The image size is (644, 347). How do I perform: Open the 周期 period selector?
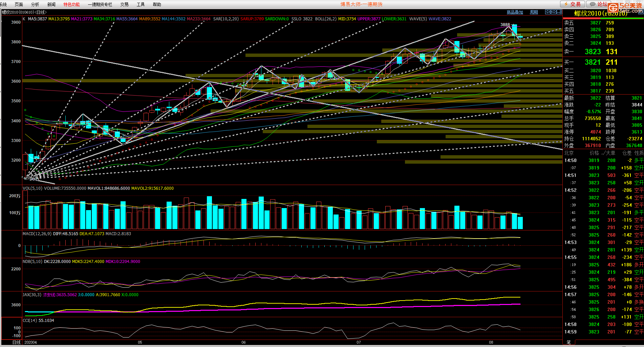click(x=534, y=12)
